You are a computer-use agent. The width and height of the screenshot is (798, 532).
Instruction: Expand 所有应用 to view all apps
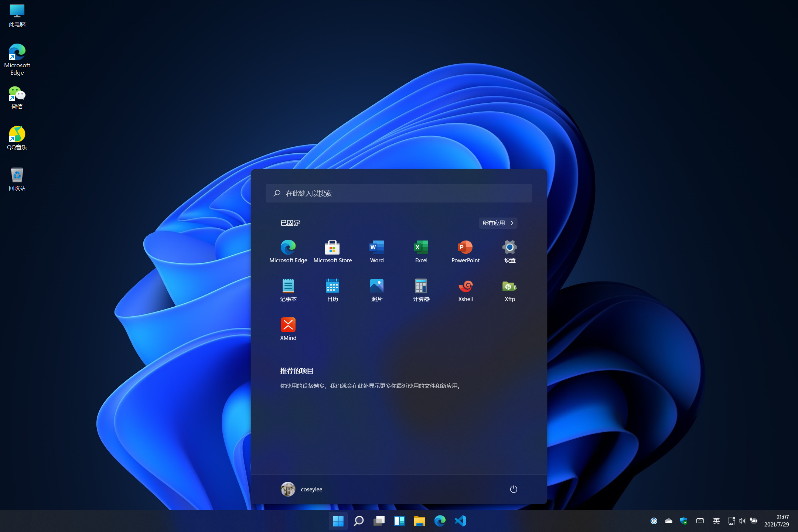pos(498,223)
